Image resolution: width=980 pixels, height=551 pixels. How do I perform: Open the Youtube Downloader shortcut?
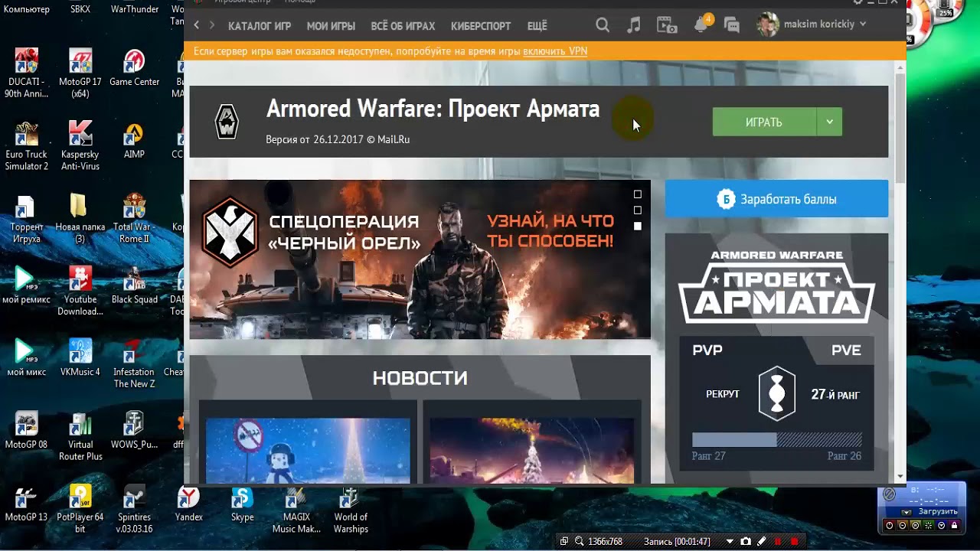(x=80, y=292)
